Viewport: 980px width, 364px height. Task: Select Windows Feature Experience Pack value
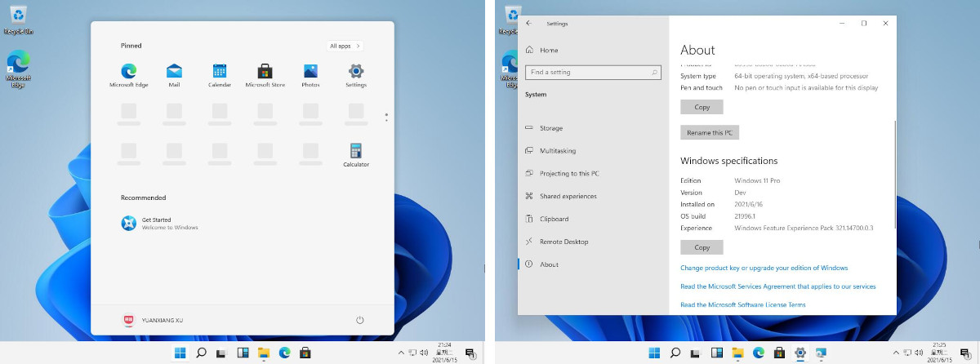point(804,228)
